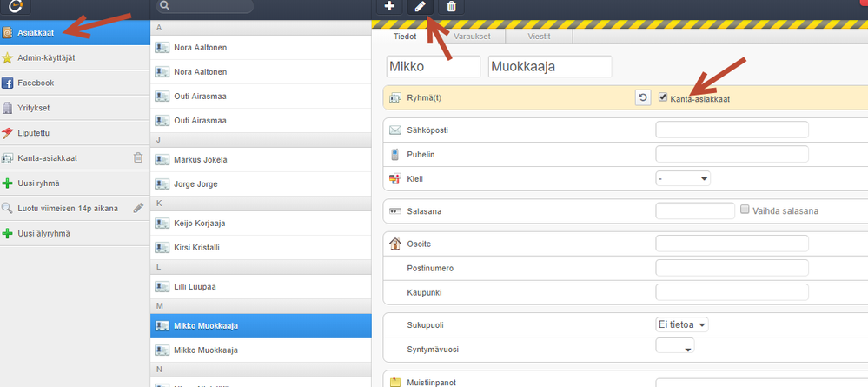Open the Yritykset group
This screenshot has height=387, width=868.
75,108
